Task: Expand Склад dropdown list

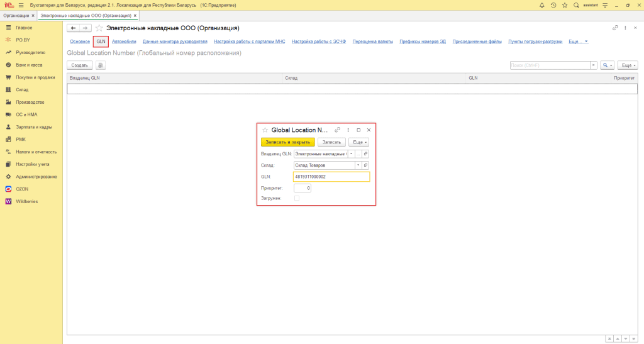Action: (x=358, y=165)
